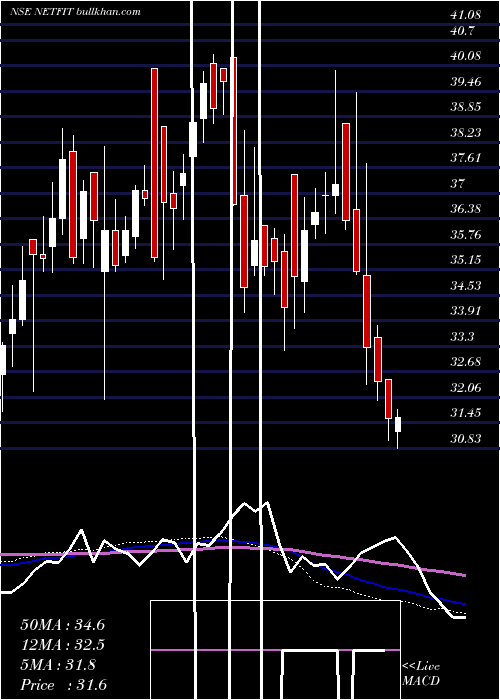
Task: Click the 'NSE NETFIT bullkhan.com' chart title
Action: [75, 11]
